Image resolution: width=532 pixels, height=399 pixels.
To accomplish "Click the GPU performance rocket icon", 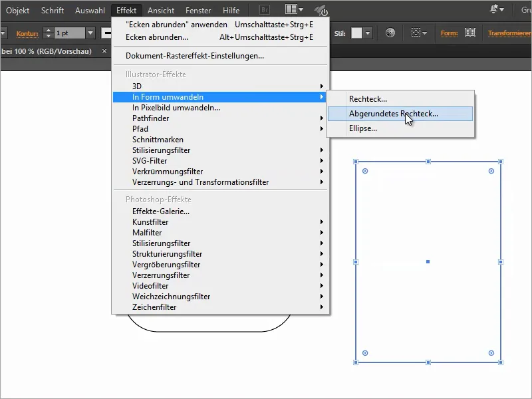I will (321, 10).
